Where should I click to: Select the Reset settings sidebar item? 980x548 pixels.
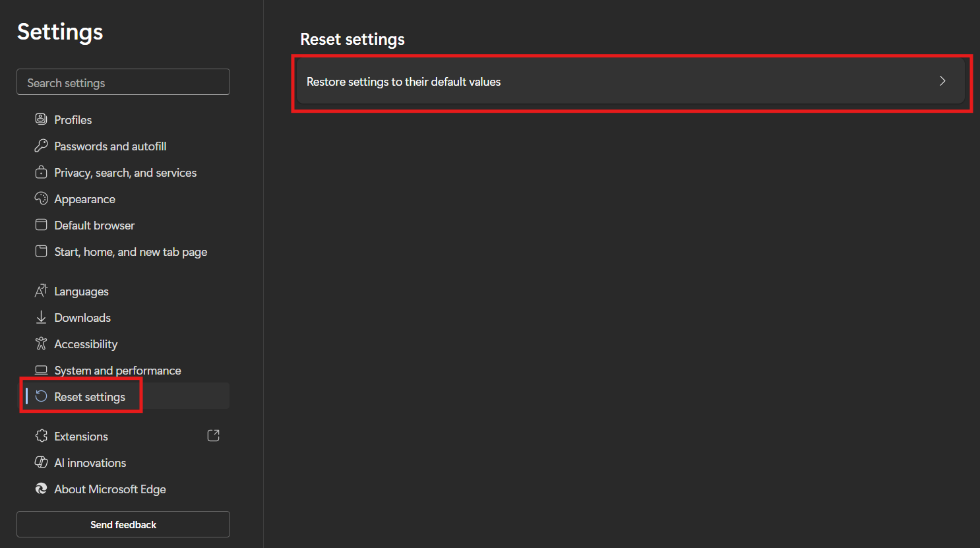90,397
